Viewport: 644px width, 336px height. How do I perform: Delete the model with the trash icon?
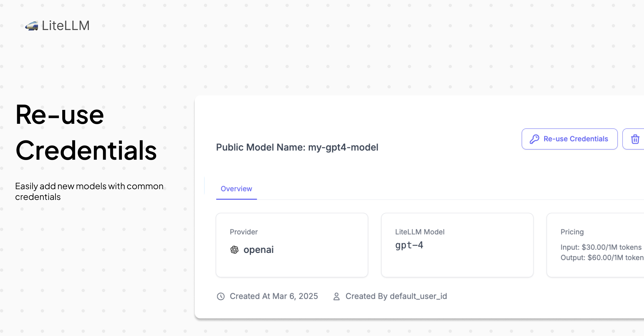pyautogui.click(x=635, y=139)
